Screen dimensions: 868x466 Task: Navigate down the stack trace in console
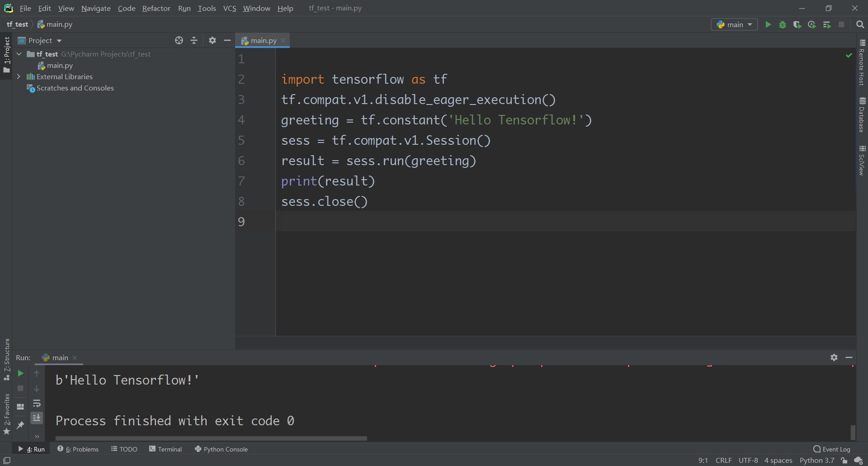click(x=37, y=388)
